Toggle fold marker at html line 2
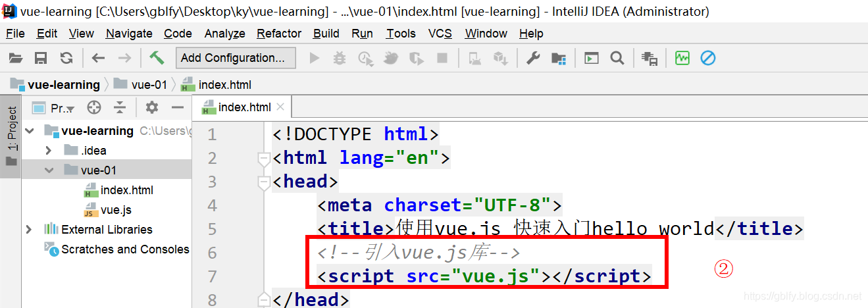This screenshot has height=308, width=868. [x=265, y=159]
